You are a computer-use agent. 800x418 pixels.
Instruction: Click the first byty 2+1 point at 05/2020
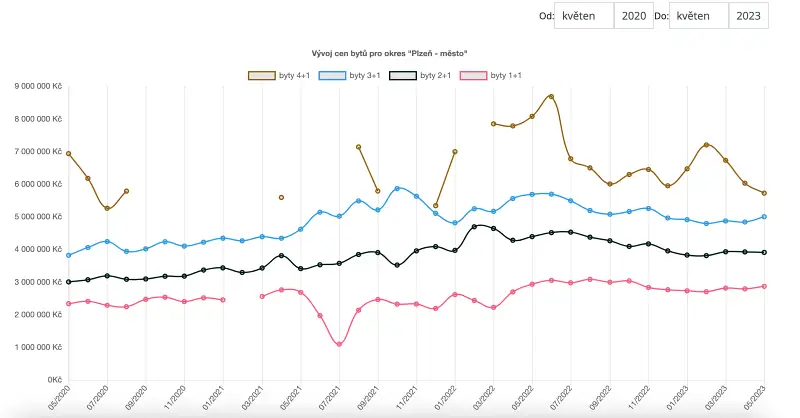coord(68,282)
